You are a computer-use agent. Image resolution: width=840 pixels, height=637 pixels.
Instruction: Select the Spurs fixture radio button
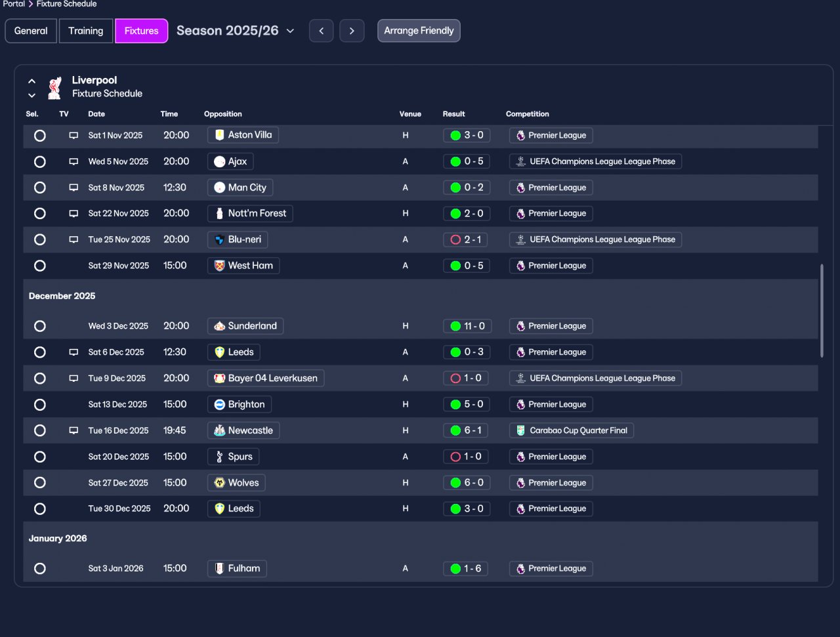click(x=40, y=457)
